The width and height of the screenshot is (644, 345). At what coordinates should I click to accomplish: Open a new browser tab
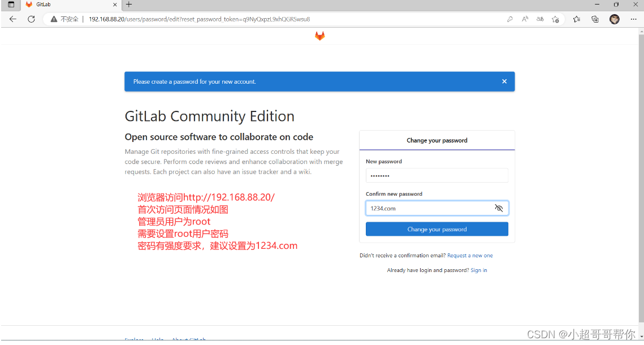coord(128,5)
